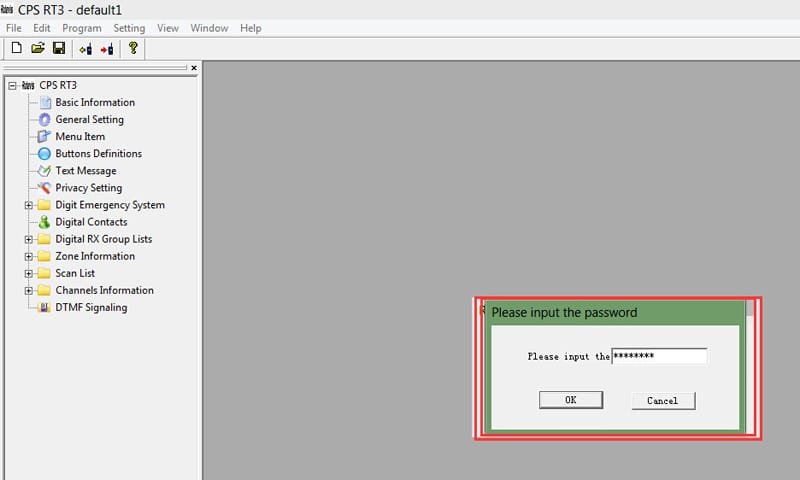Expand the Scan List node
The width and height of the screenshot is (800, 480).
coord(29,273)
